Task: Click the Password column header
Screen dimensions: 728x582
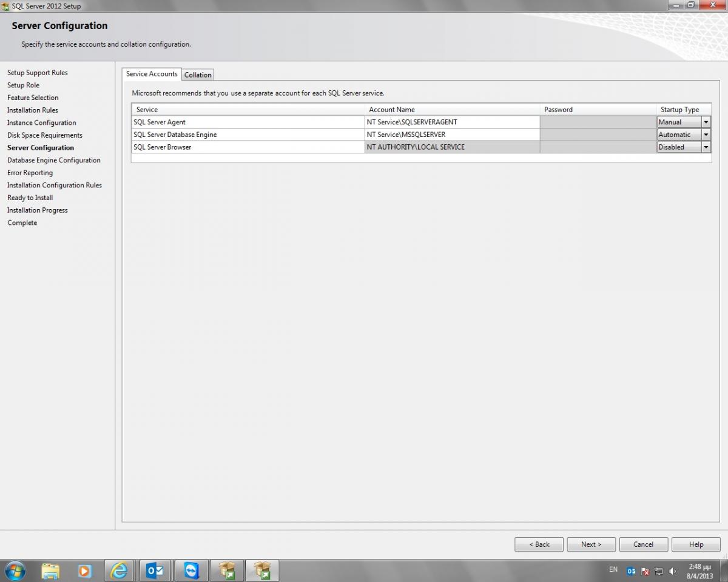Action: [x=598, y=110]
